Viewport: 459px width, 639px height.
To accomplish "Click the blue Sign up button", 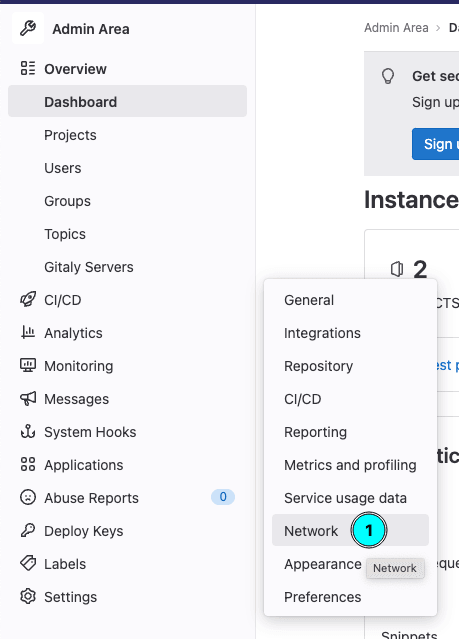I will [435, 144].
